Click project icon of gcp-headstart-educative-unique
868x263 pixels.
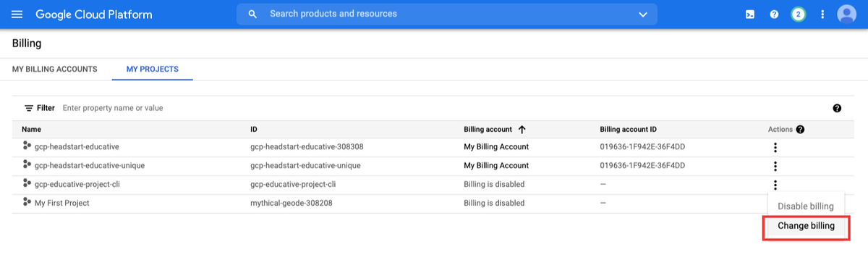27,165
